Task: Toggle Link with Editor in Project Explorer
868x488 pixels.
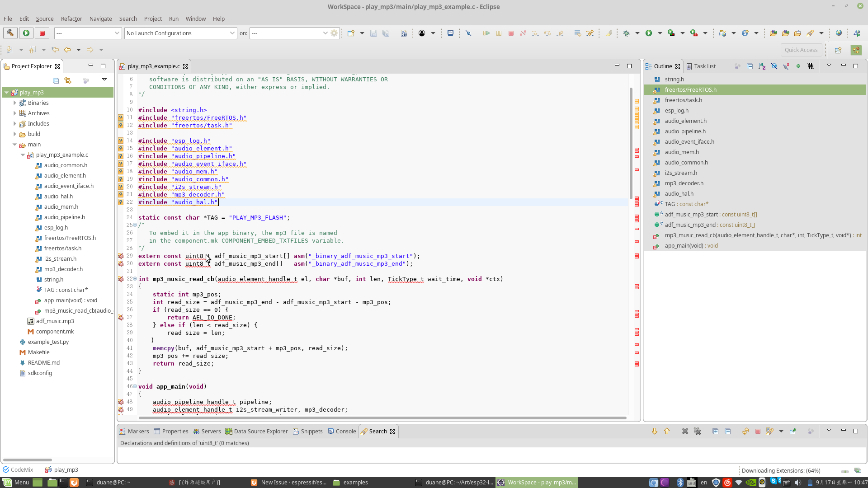Action: click(x=68, y=80)
